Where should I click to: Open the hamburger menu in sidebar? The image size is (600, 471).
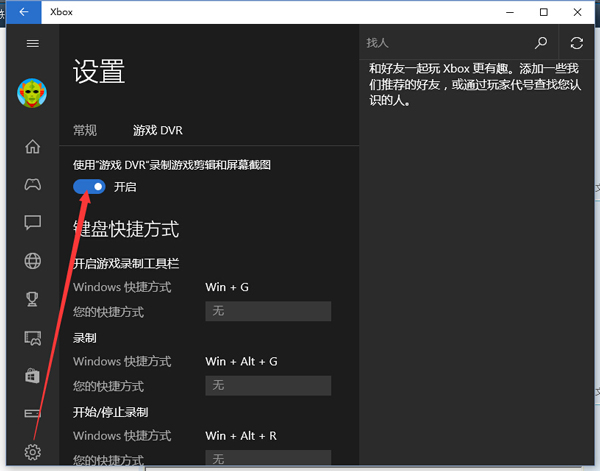point(32,44)
